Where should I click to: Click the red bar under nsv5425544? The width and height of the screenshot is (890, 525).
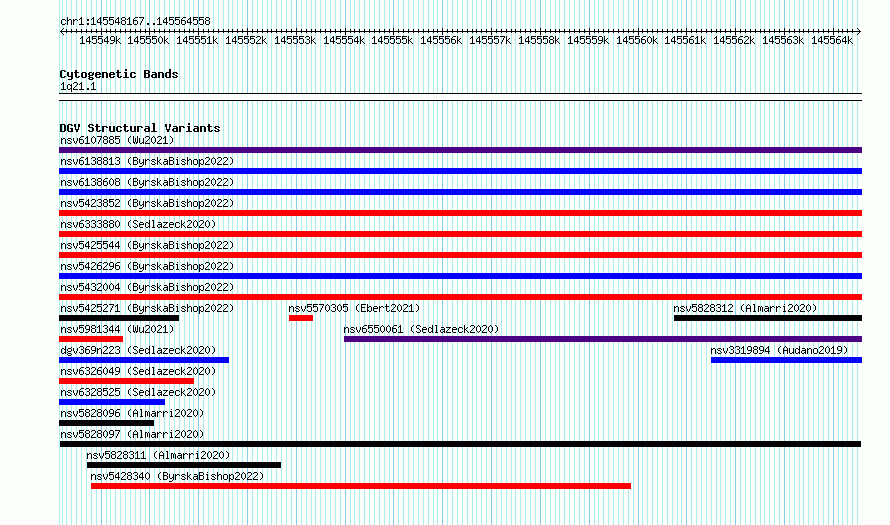(460, 255)
